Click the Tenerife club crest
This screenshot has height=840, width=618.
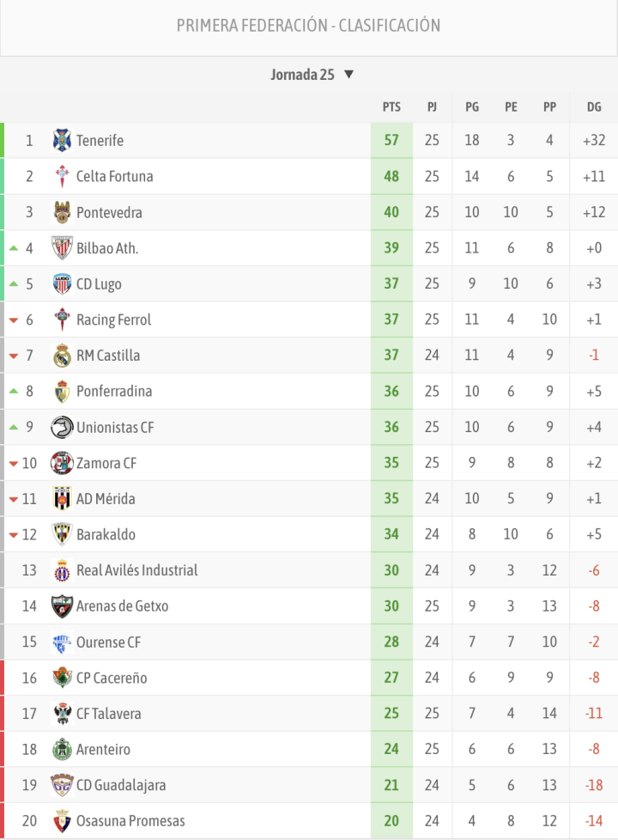click(63, 140)
